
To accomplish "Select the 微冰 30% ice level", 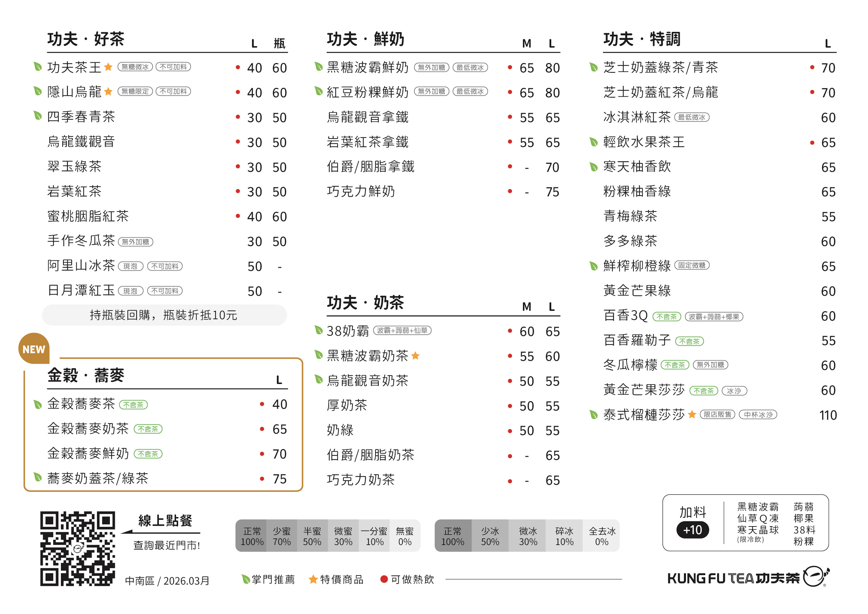I will pyautogui.click(x=528, y=536).
